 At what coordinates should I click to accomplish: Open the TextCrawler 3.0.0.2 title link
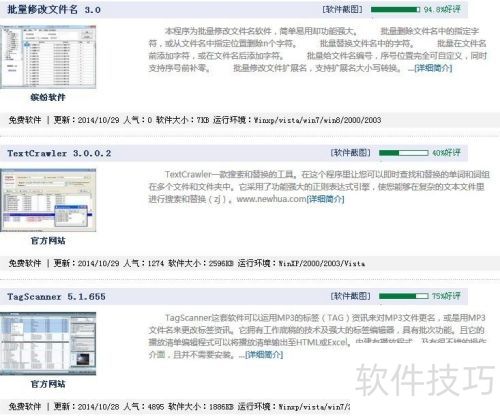[59, 153]
